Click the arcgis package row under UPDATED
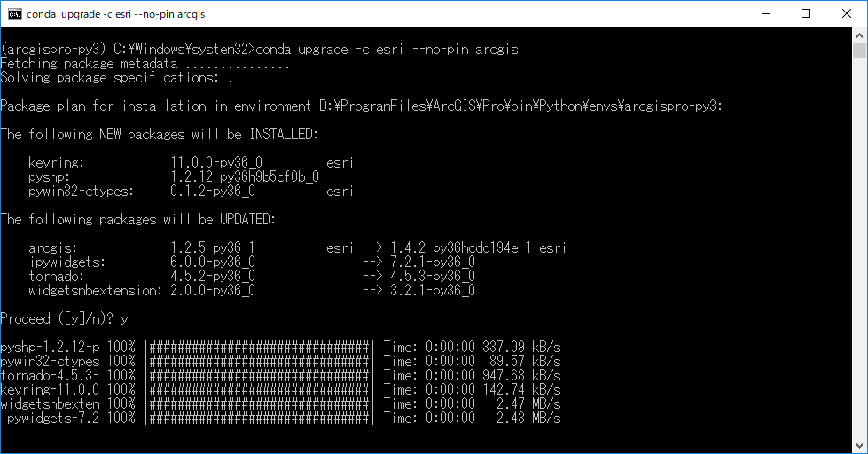The height and width of the screenshot is (454, 868). point(297,248)
